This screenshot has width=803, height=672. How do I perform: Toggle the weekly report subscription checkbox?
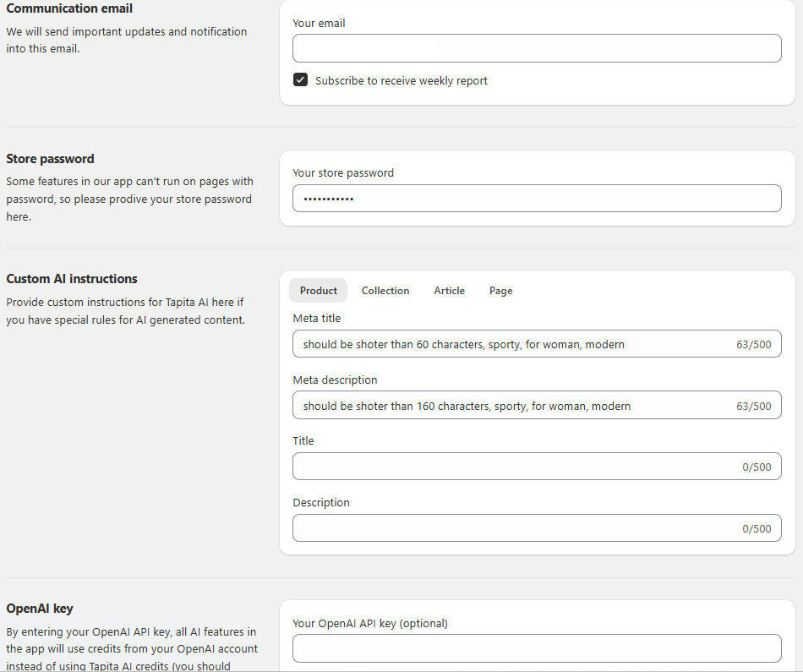(x=300, y=80)
